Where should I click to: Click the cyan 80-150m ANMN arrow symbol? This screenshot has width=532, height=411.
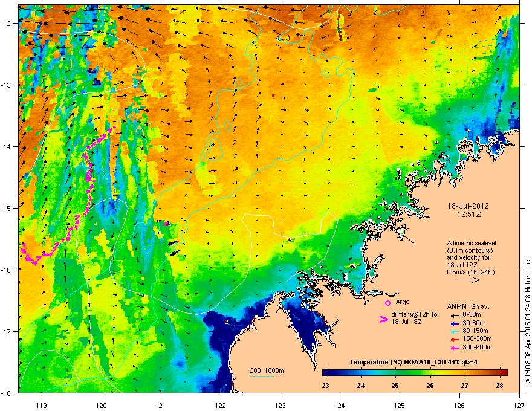pyautogui.click(x=455, y=331)
